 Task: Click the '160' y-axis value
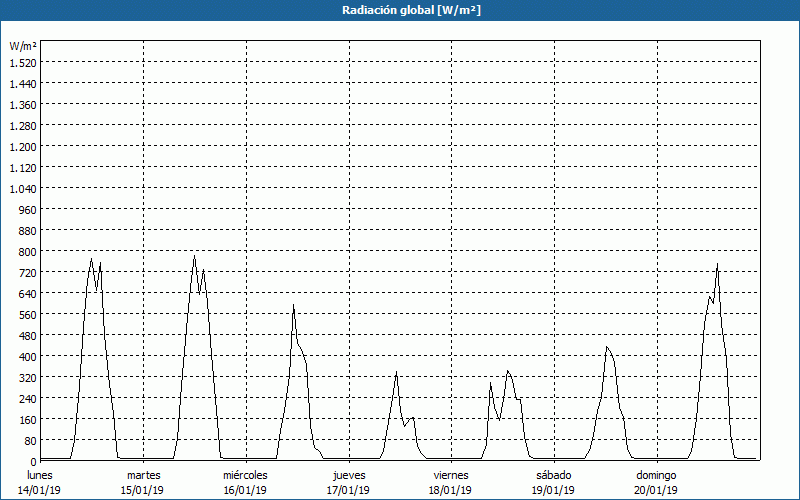click(28, 419)
